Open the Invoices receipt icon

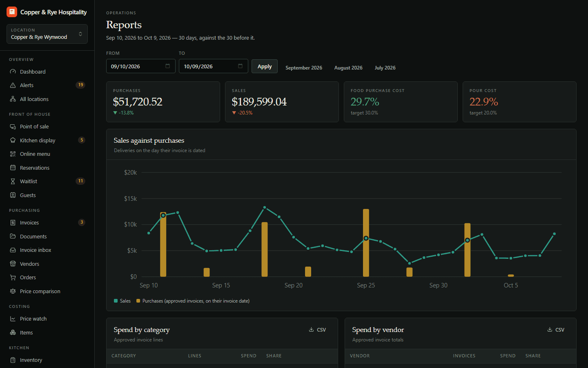(13, 222)
